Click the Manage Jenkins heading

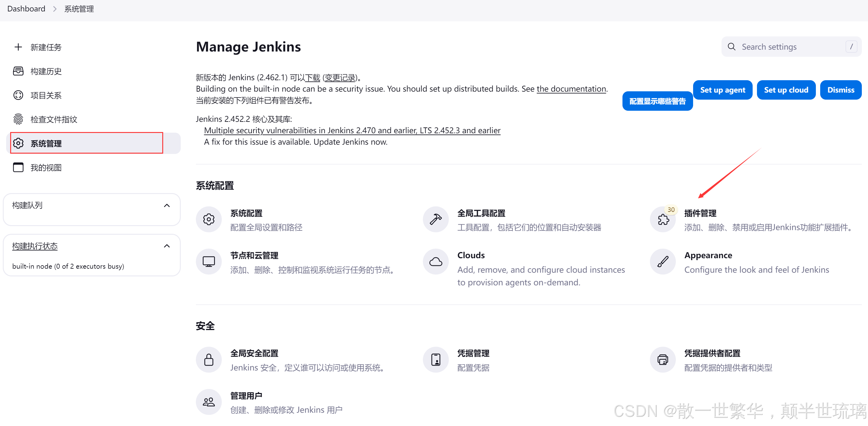coord(248,47)
